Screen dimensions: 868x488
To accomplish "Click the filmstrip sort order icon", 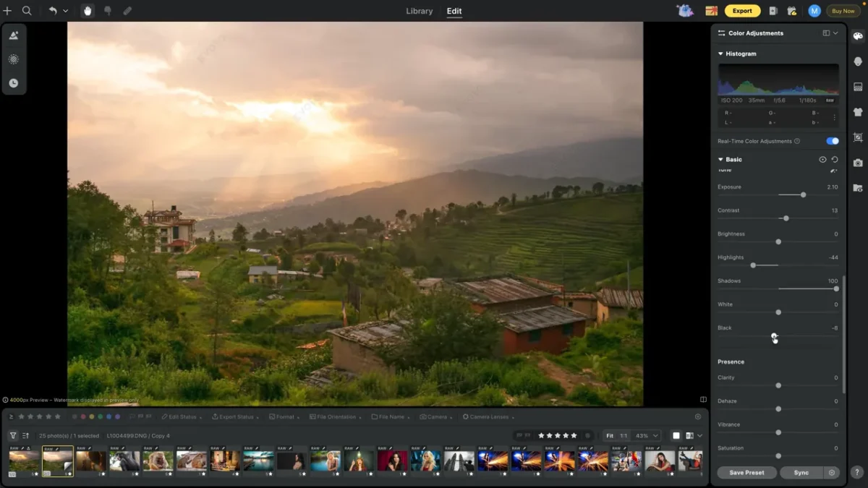I will pos(26,436).
